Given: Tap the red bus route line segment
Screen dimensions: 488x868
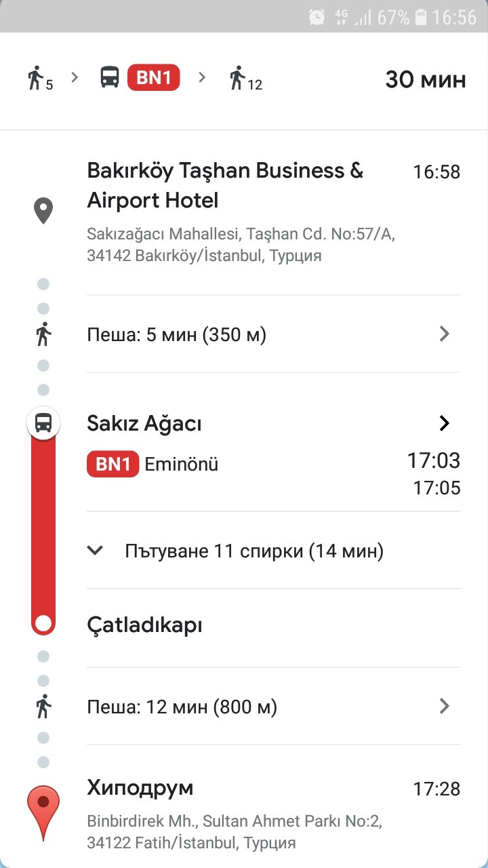Looking at the screenshot, I should tap(43, 522).
